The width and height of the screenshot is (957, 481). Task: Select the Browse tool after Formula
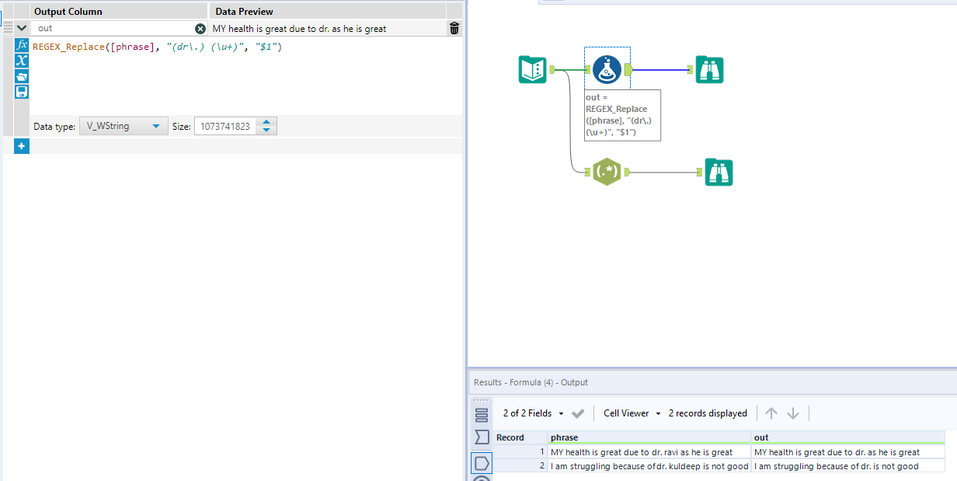(x=709, y=70)
